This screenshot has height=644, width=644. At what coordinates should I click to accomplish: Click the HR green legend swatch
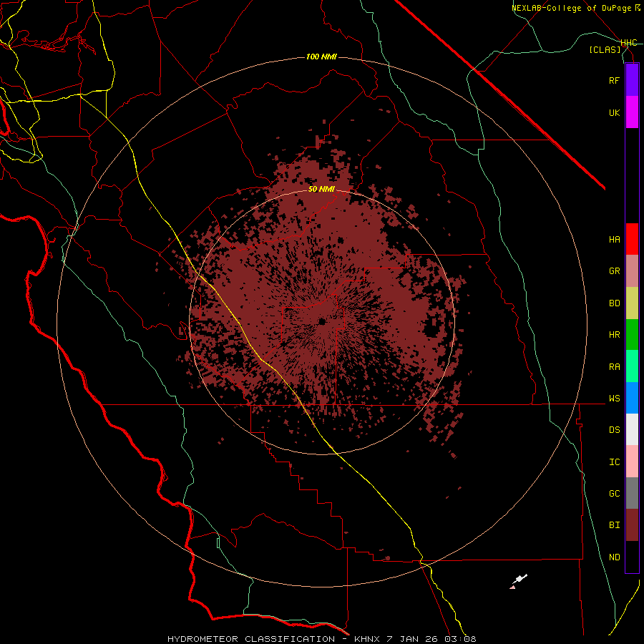pyautogui.click(x=632, y=335)
